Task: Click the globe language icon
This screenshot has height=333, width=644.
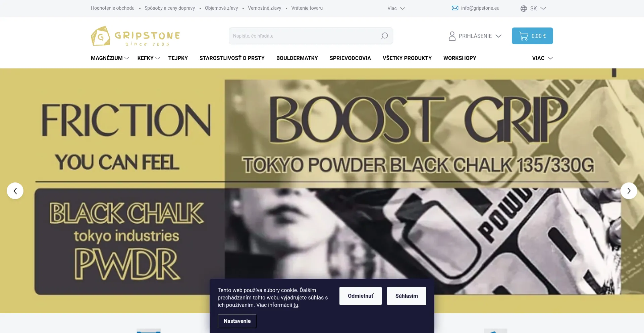Action: tap(524, 8)
